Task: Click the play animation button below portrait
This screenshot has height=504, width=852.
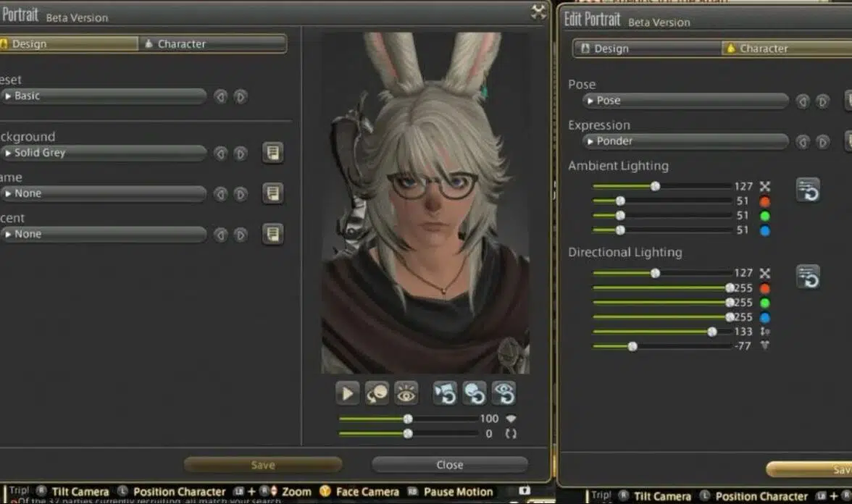Action: pyautogui.click(x=348, y=393)
